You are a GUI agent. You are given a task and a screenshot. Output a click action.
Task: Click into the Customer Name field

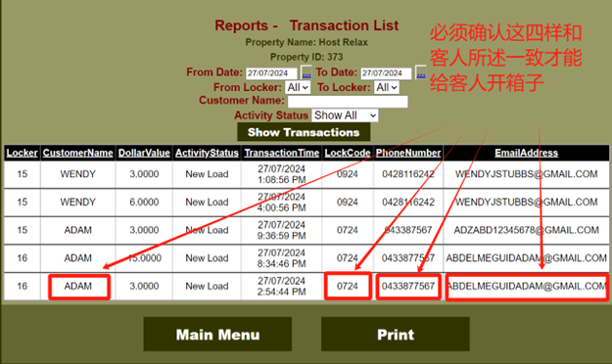tap(348, 102)
